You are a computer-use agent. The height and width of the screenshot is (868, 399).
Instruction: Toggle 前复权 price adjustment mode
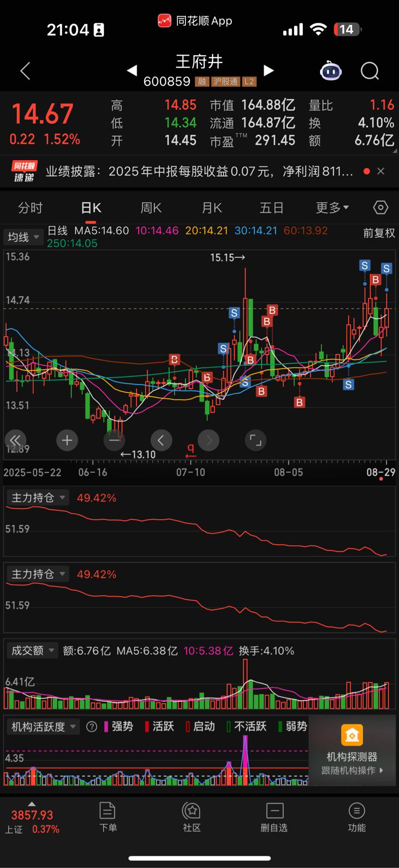coord(379,233)
